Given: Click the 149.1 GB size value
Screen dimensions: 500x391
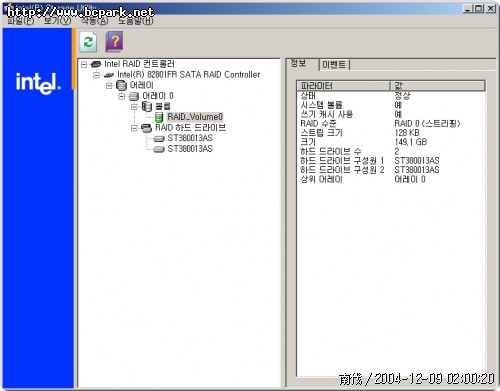Looking at the screenshot, I should coord(411,142).
